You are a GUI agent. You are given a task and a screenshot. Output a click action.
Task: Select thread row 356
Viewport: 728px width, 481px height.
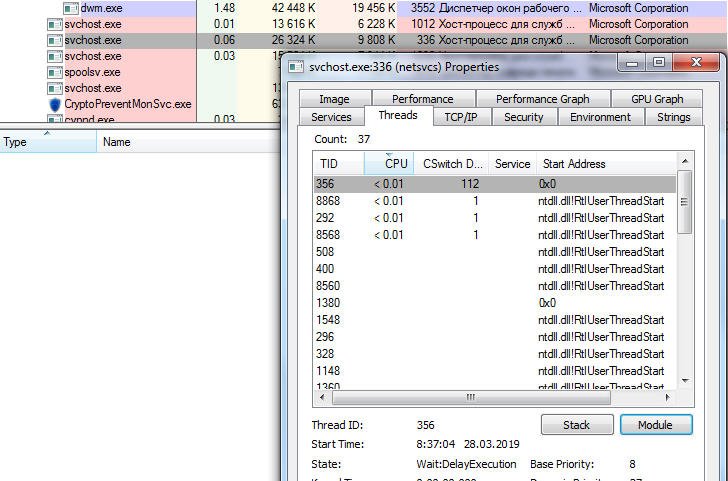coord(495,184)
